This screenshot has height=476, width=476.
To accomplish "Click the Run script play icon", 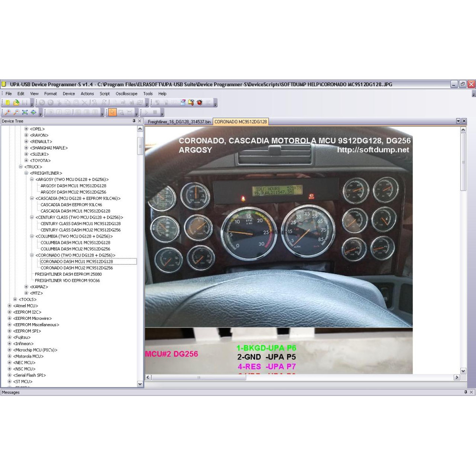I will click(x=146, y=112).
